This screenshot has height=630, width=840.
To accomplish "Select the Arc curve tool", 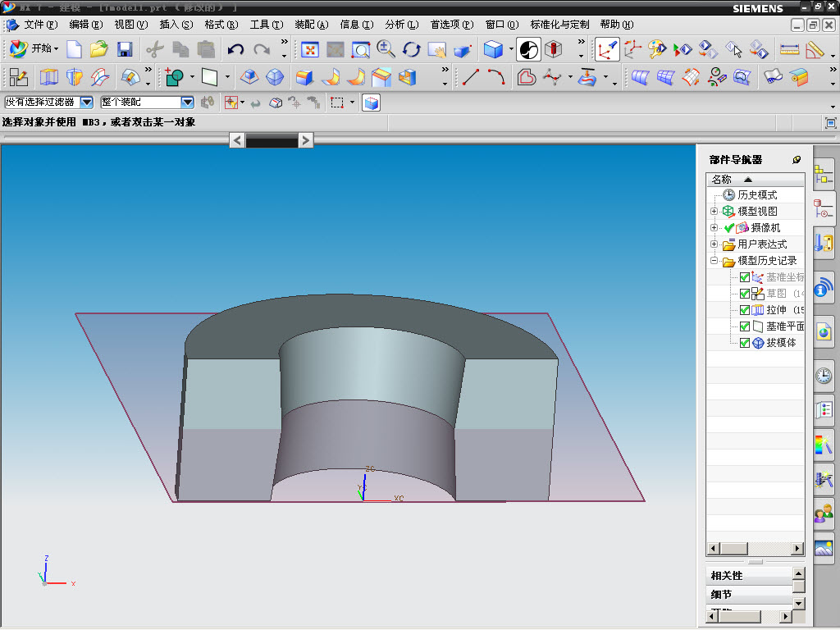I will 495,78.
